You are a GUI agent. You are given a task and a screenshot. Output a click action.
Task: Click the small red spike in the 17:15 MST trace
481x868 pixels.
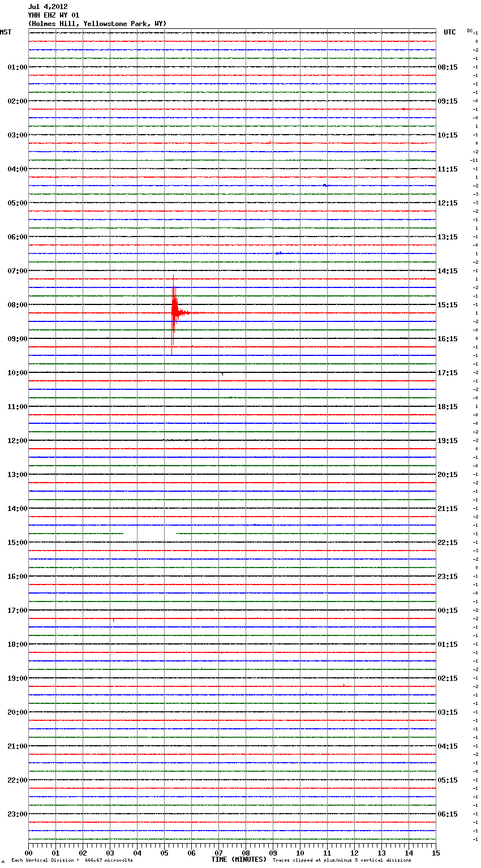click(114, 620)
